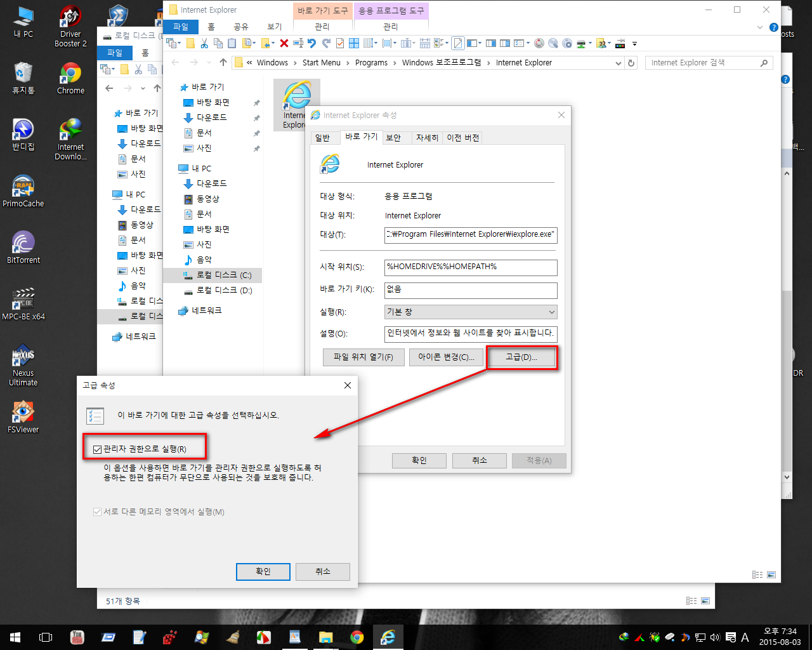The height and width of the screenshot is (650, 812).
Task: Open the 공유 ribbon tab
Action: click(241, 27)
